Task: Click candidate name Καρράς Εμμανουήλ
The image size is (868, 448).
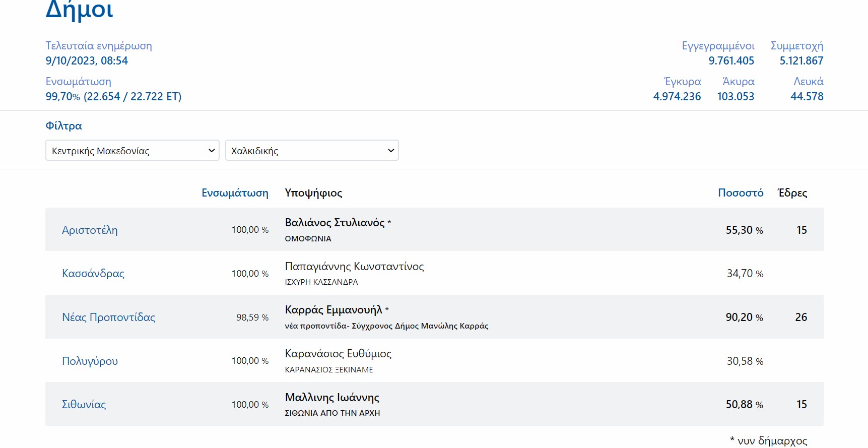Action: coord(333,310)
